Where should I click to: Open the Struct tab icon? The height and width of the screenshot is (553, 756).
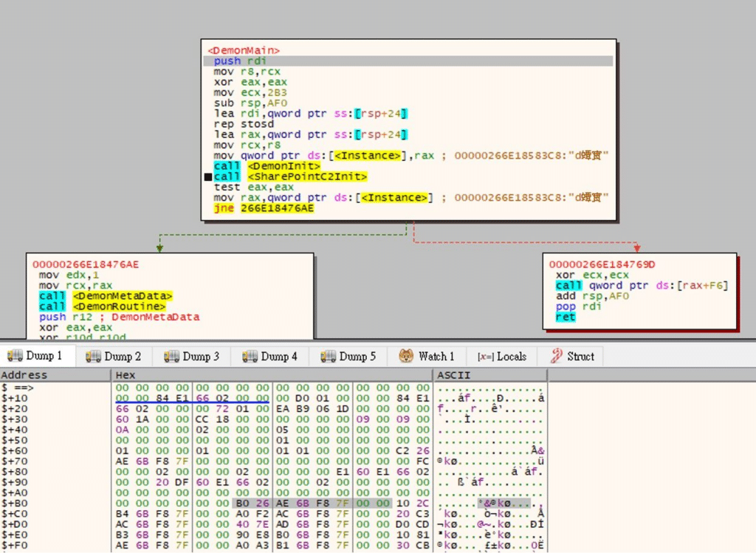click(557, 356)
